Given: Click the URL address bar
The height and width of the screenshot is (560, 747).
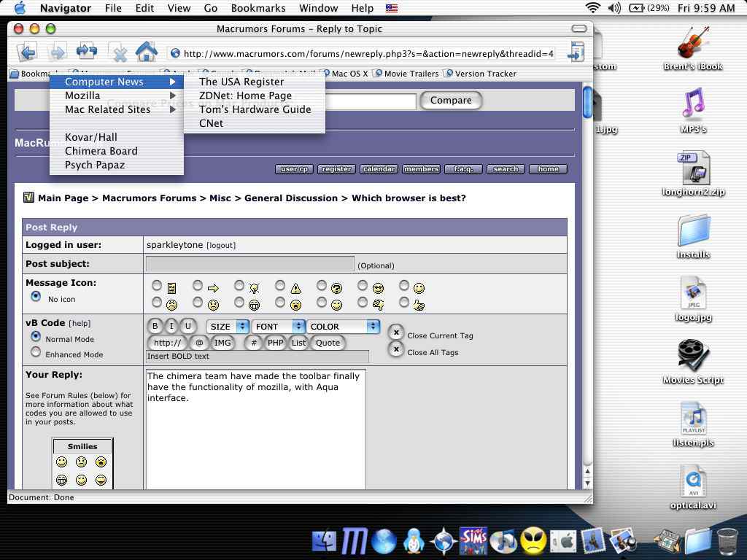Looking at the screenshot, I should coord(363,53).
